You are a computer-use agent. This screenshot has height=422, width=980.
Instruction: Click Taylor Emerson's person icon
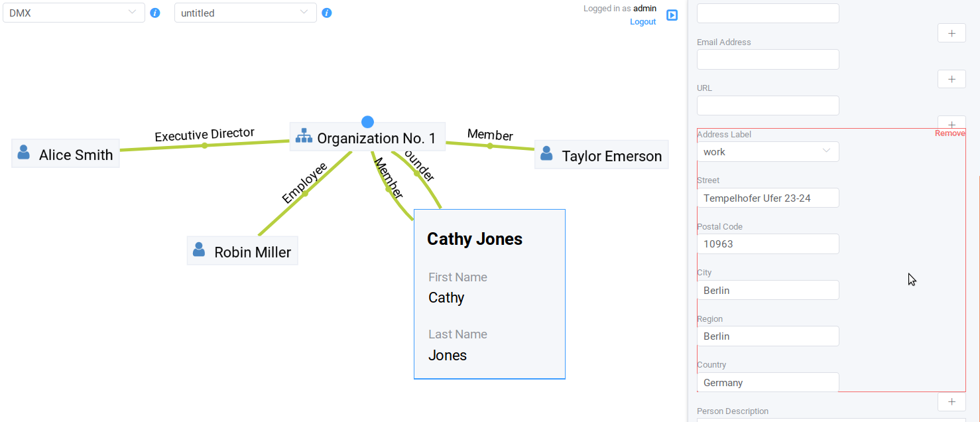[546, 153]
